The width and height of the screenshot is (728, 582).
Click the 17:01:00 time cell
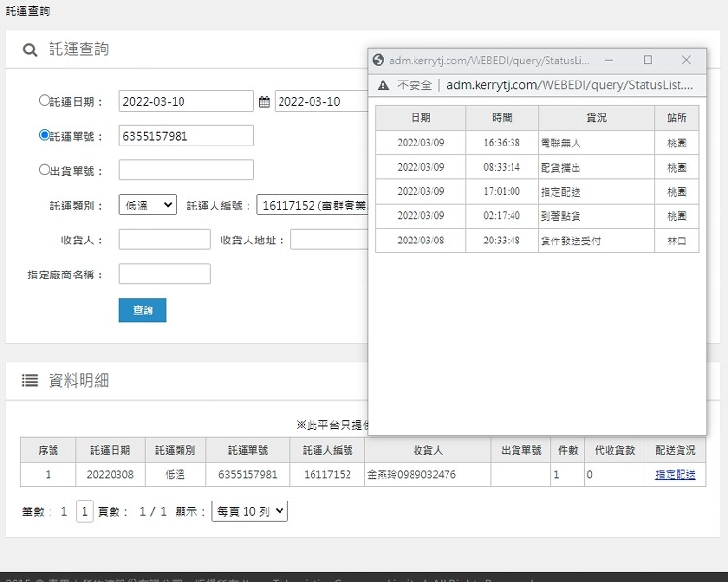pos(502,192)
